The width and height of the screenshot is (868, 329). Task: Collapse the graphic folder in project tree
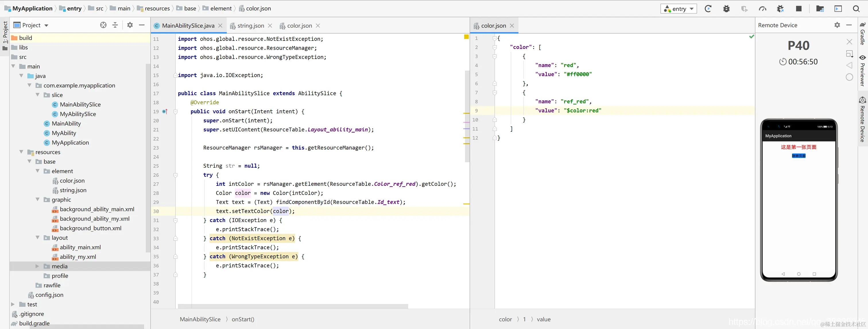point(37,200)
